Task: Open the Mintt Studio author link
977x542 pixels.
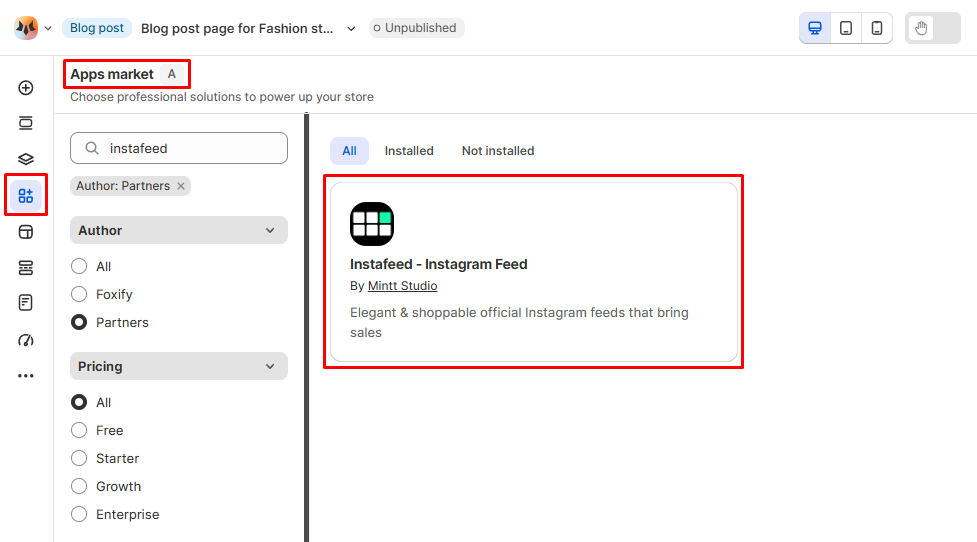Action: [403, 286]
